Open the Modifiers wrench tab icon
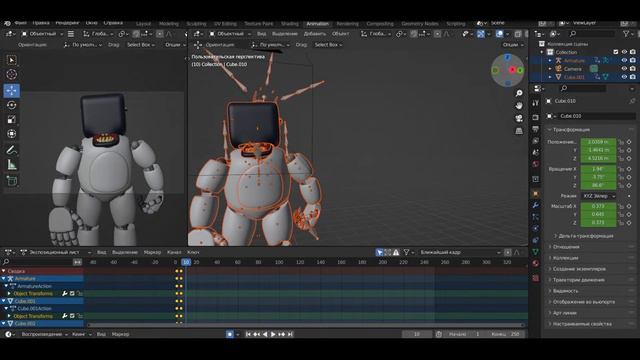The width and height of the screenshot is (640, 360). tap(536, 205)
